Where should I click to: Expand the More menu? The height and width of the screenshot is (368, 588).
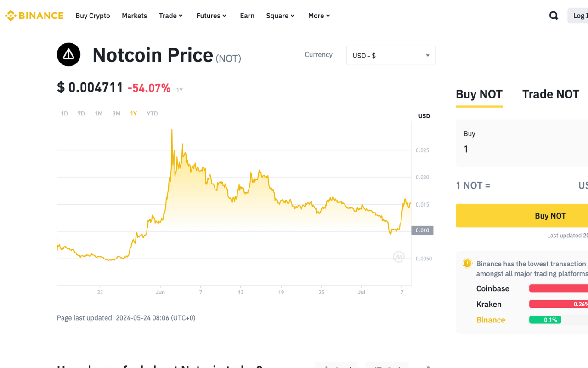pos(319,16)
